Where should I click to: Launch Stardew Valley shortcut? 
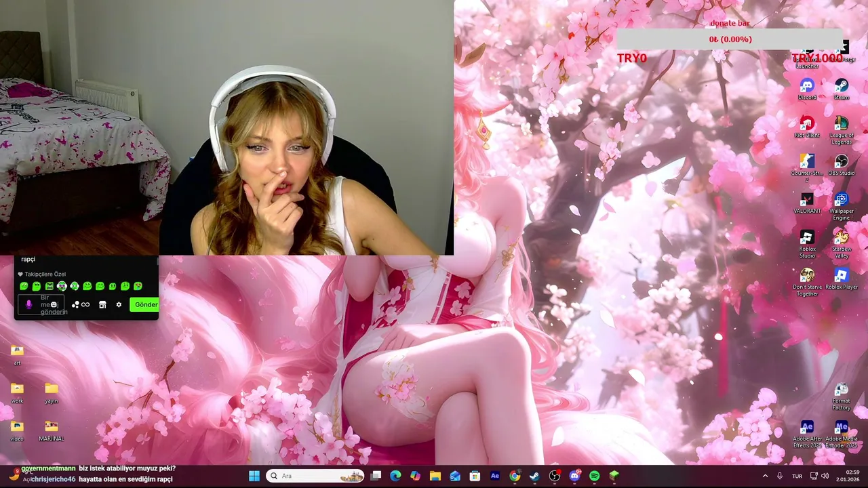point(842,243)
